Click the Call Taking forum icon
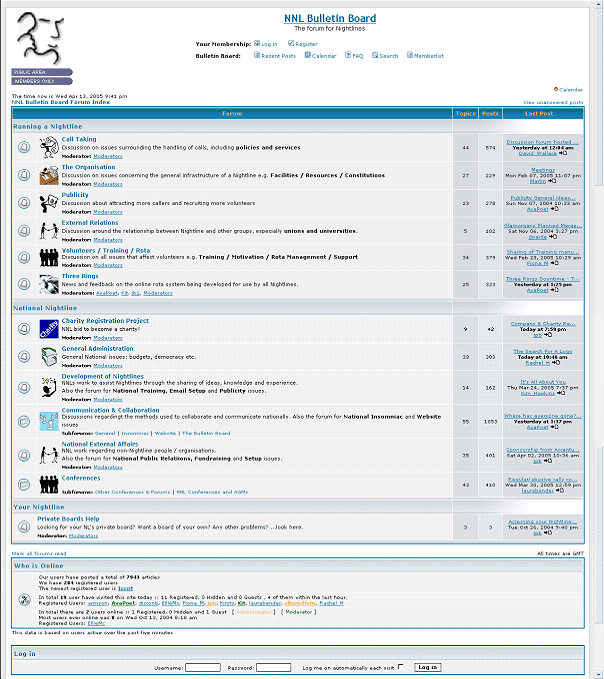604x679 pixels. [49, 147]
